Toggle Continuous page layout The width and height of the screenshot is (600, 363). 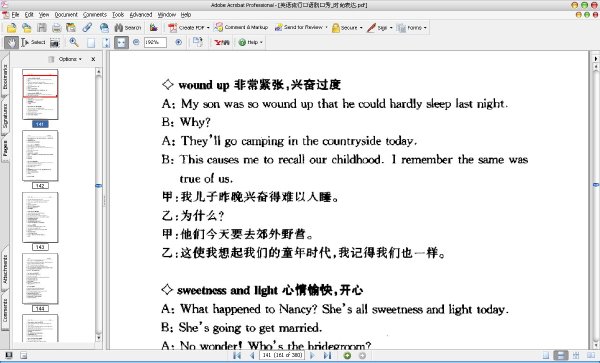point(561,356)
